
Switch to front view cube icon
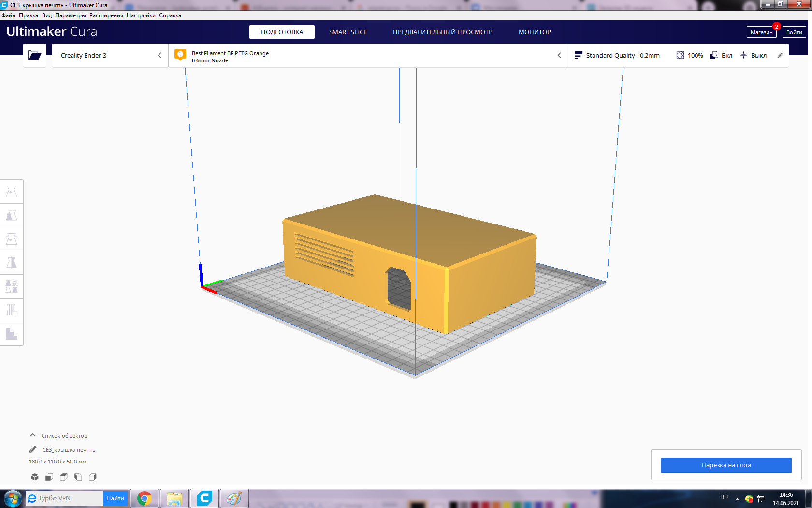49,477
